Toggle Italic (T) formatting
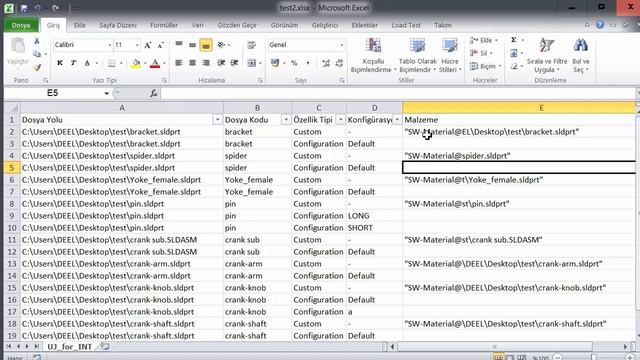Screen dimensions: 640x360 tap(73, 63)
